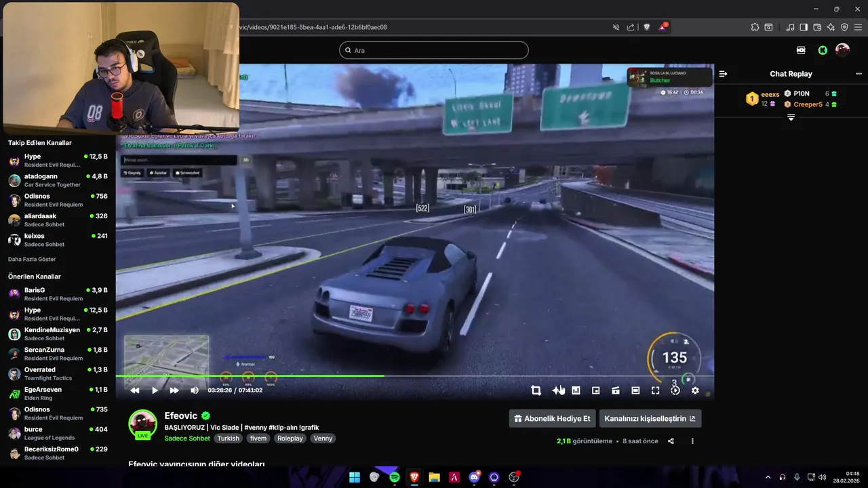Screen dimensions: 868x488
Task: Collapse the Chat Replay panel
Action: [x=723, y=74]
